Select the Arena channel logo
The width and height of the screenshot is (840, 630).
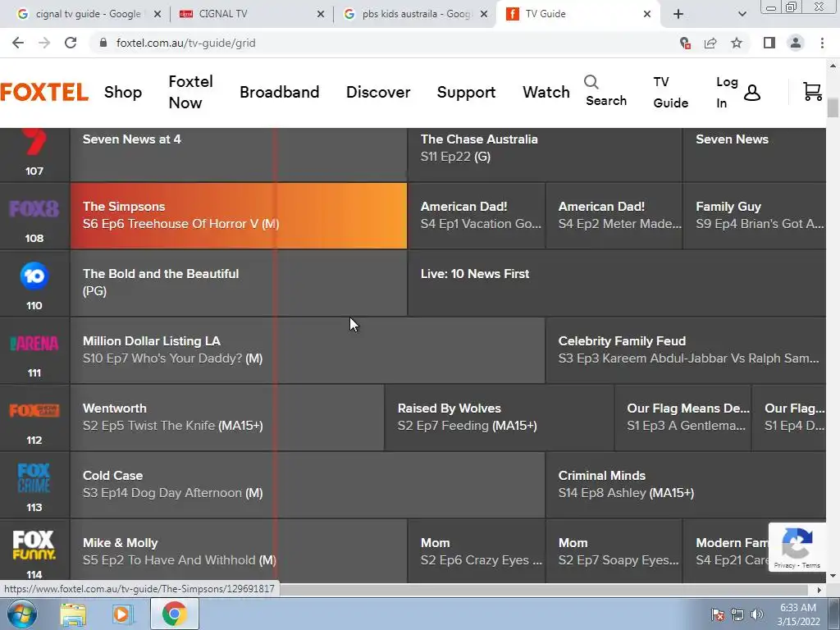click(x=34, y=344)
